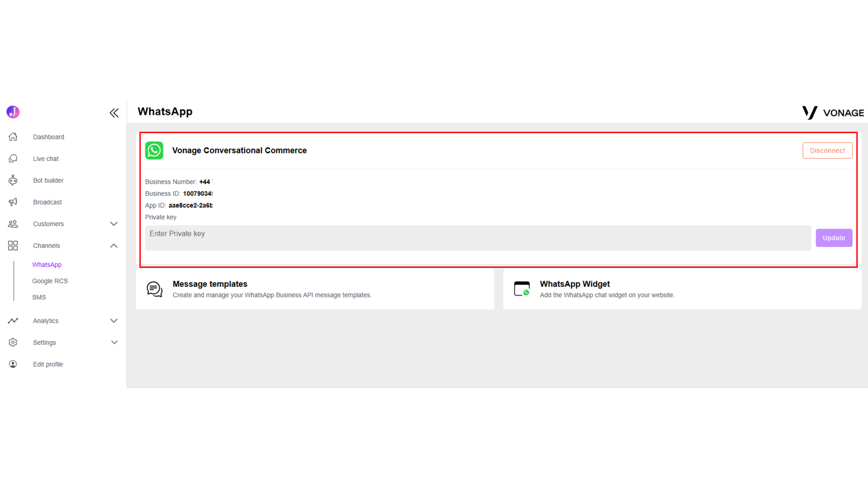The height and width of the screenshot is (488, 868).
Task: Click the Message templates chat icon
Action: point(155,289)
